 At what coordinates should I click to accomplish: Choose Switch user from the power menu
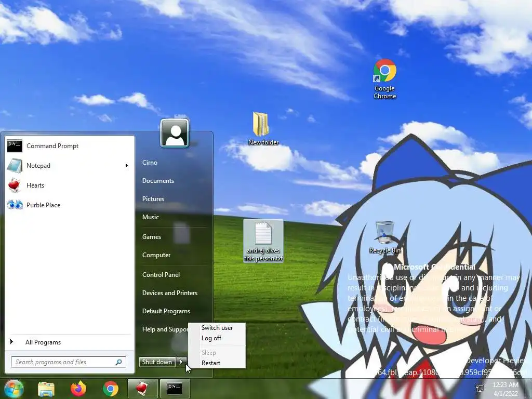click(217, 328)
